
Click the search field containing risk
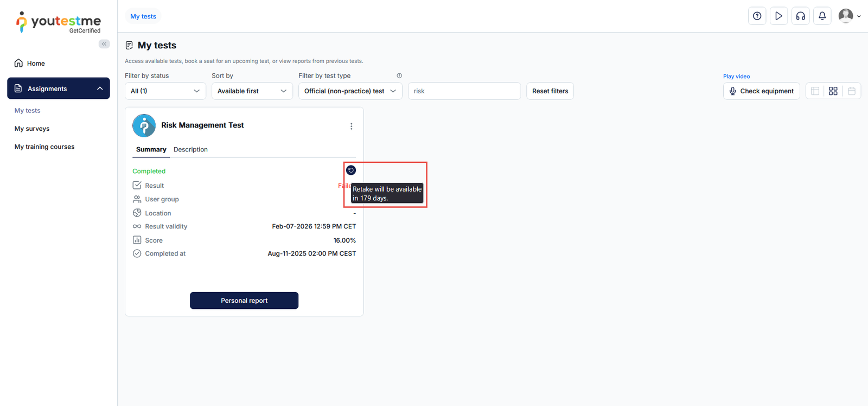[x=464, y=91]
